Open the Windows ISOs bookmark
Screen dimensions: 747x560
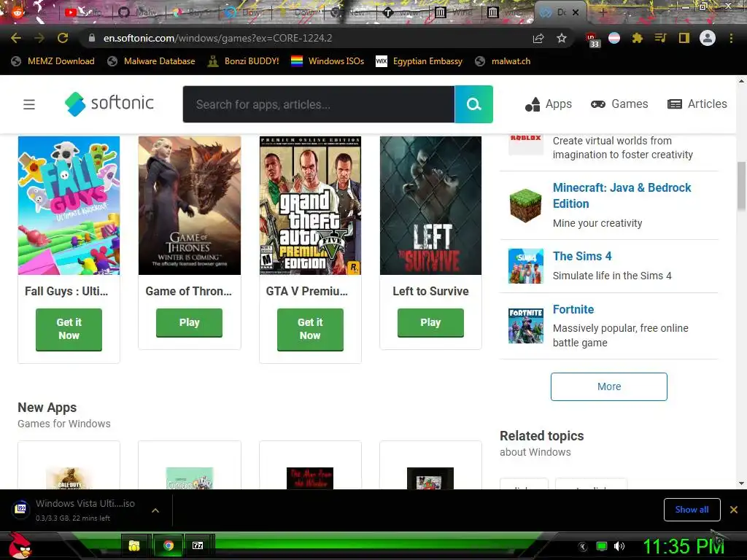click(x=328, y=61)
